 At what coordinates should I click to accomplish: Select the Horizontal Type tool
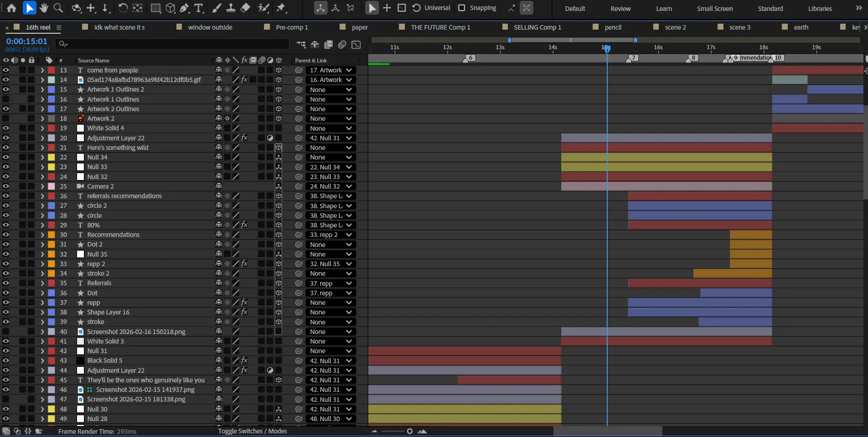click(x=198, y=8)
